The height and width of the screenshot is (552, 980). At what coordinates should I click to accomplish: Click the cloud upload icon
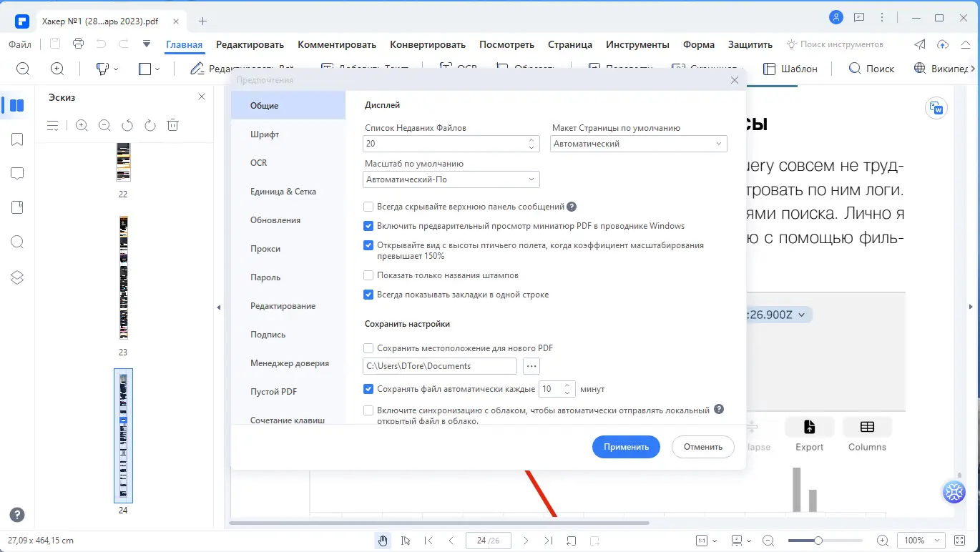pyautogui.click(x=943, y=44)
